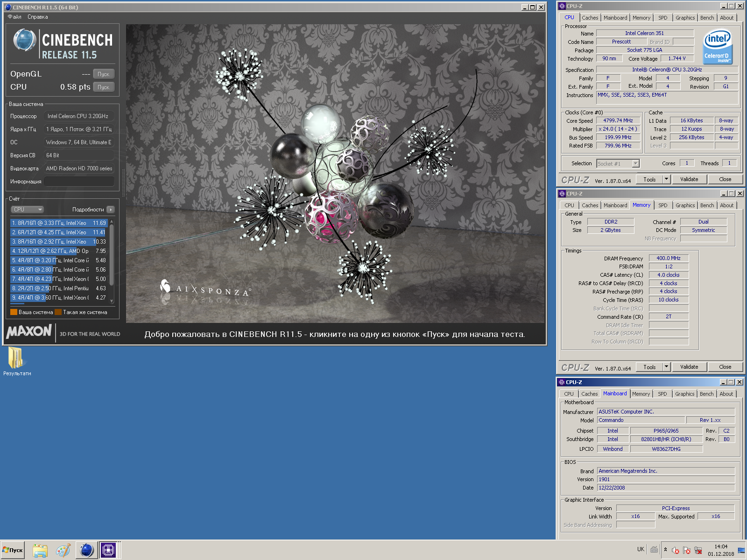Click the DRAM Frequency 400.0 MHz field

click(x=669, y=258)
